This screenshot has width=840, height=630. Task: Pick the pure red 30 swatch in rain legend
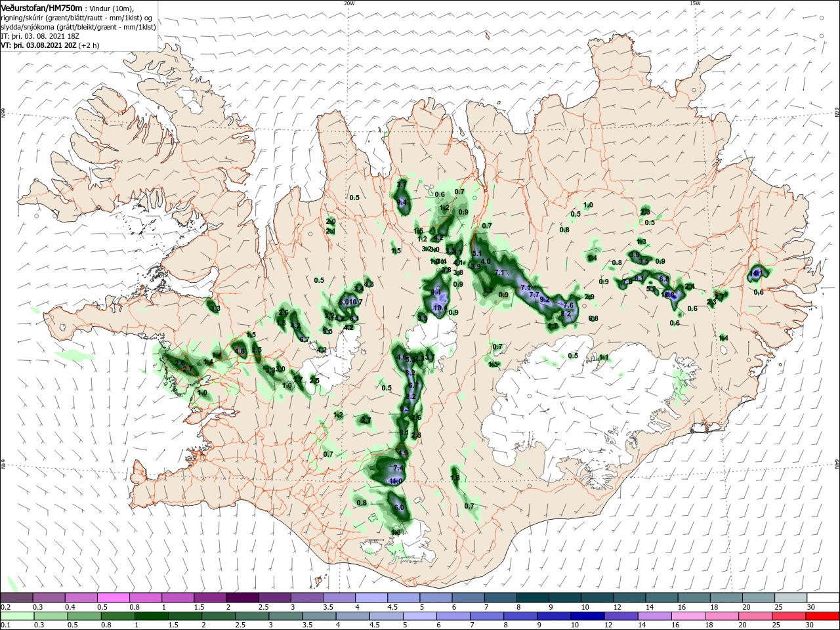pos(822,616)
